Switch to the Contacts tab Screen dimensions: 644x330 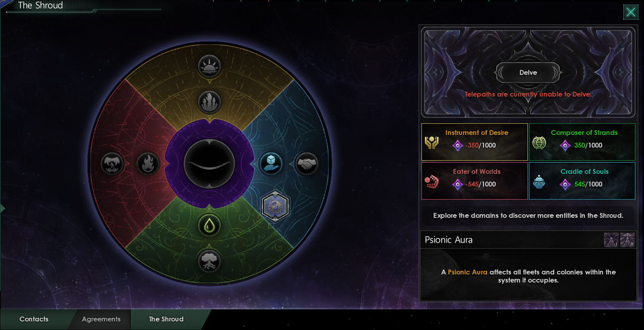tap(34, 319)
